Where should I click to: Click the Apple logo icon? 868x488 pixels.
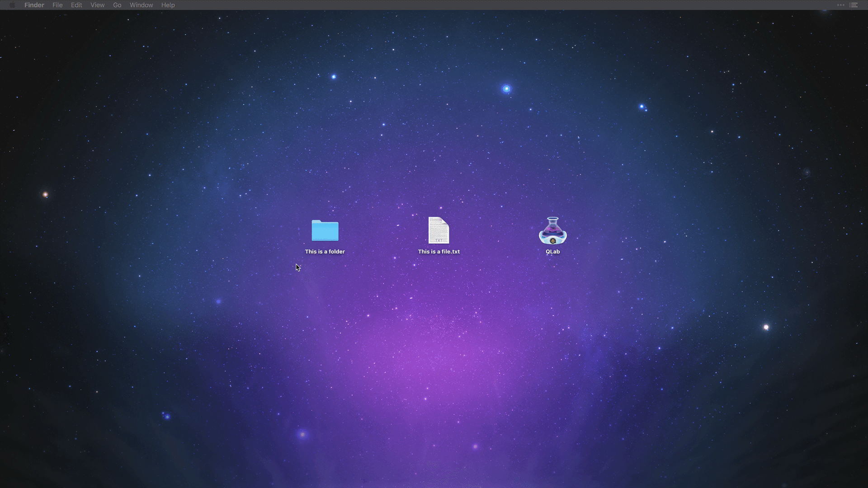(12, 5)
